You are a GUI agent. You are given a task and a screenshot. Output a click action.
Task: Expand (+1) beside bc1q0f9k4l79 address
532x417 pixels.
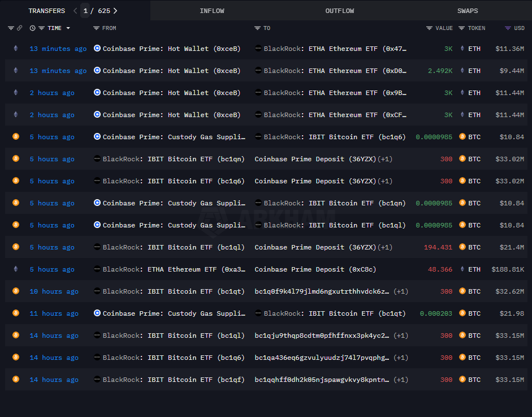point(401,291)
